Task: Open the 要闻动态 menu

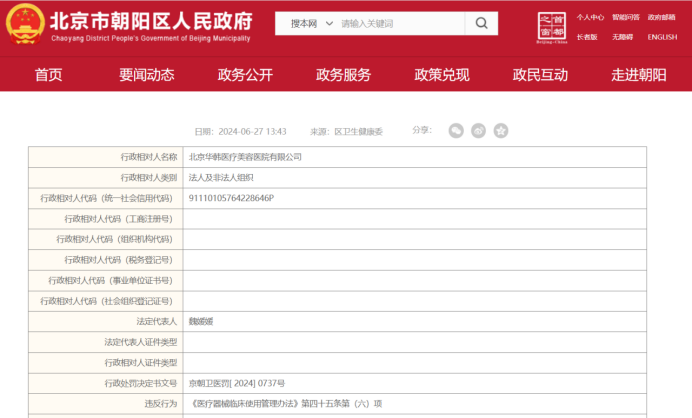Action: [x=147, y=75]
